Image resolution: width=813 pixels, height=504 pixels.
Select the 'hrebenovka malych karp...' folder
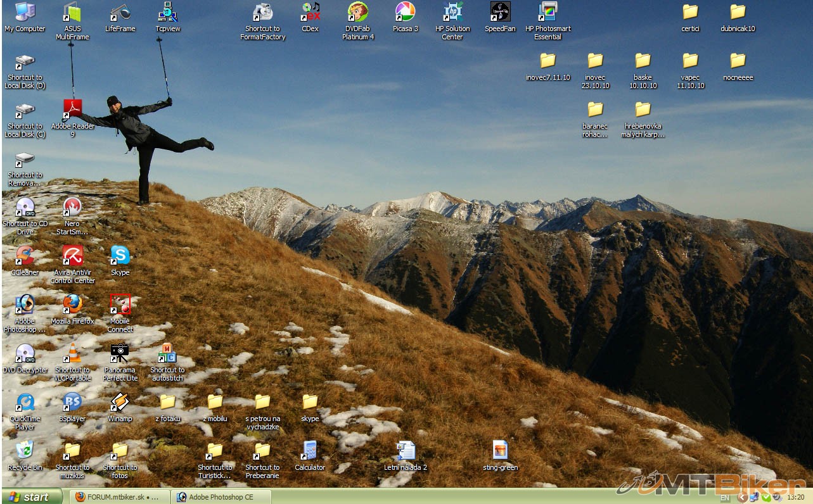tap(643, 110)
